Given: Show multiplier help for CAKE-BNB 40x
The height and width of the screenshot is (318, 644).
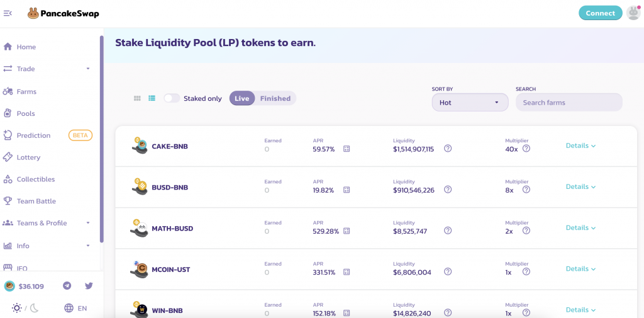Looking at the screenshot, I should (x=526, y=149).
